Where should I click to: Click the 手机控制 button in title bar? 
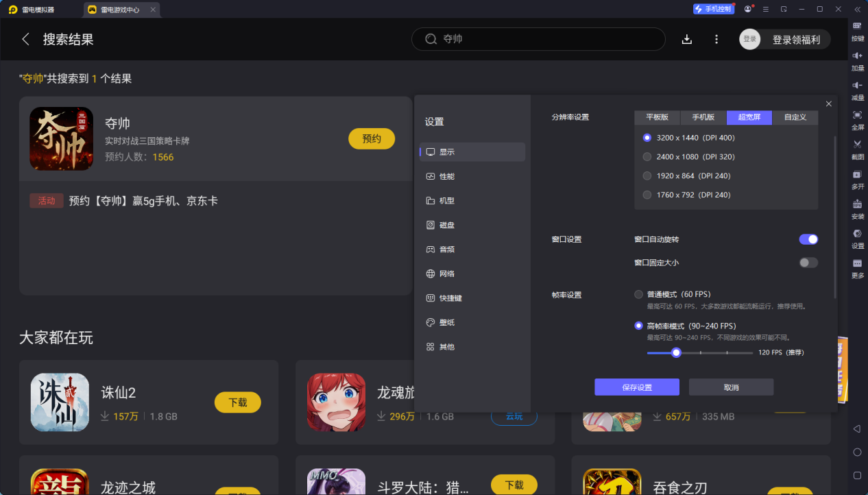click(713, 9)
